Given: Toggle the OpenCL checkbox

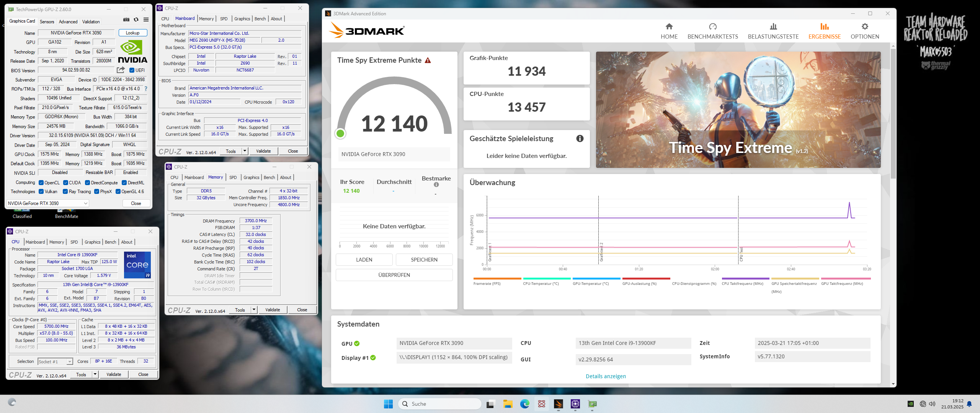Looking at the screenshot, I should pyautogui.click(x=41, y=183).
